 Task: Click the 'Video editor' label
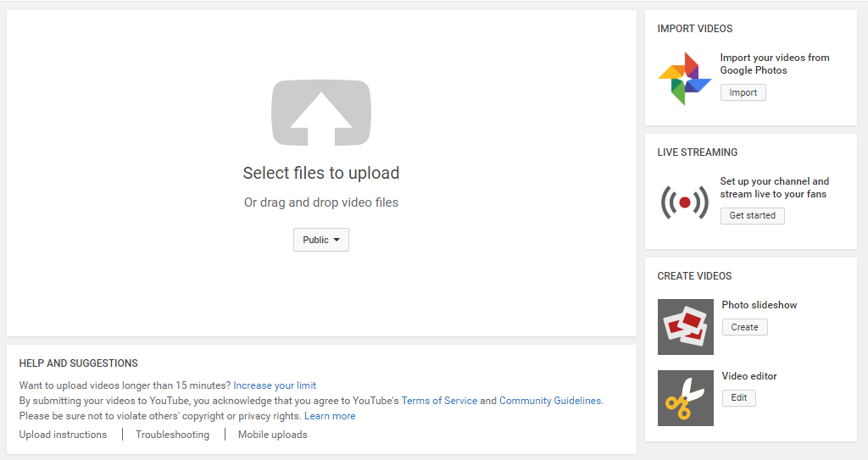pyautogui.click(x=749, y=376)
